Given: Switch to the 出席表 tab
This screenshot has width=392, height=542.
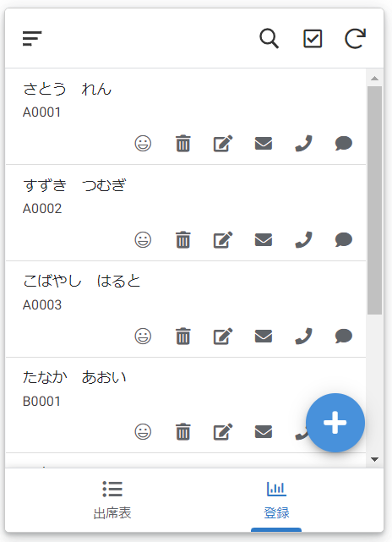Looking at the screenshot, I should coord(112,501).
